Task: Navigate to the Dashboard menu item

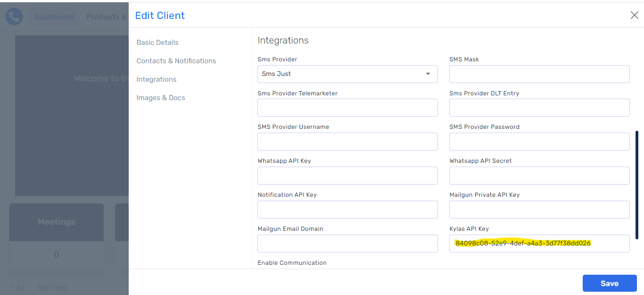Action: coord(54,17)
